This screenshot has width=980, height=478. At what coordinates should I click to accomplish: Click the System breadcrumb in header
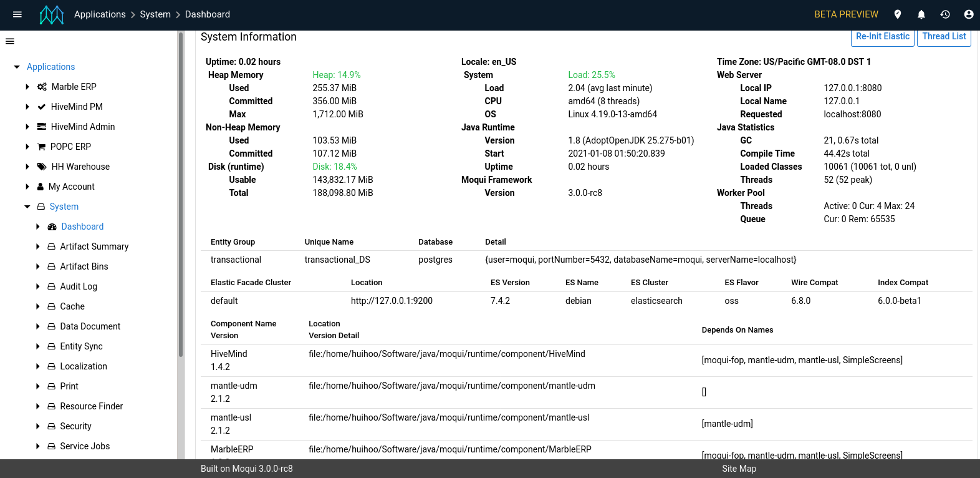[x=155, y=14]
